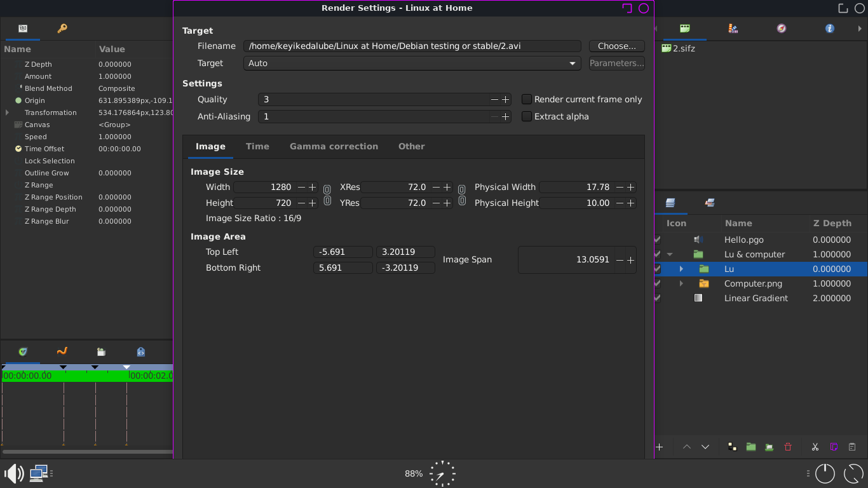Enable Render current frame only
Viewport: 868px width, 488px height.
[x=526, y=99]
